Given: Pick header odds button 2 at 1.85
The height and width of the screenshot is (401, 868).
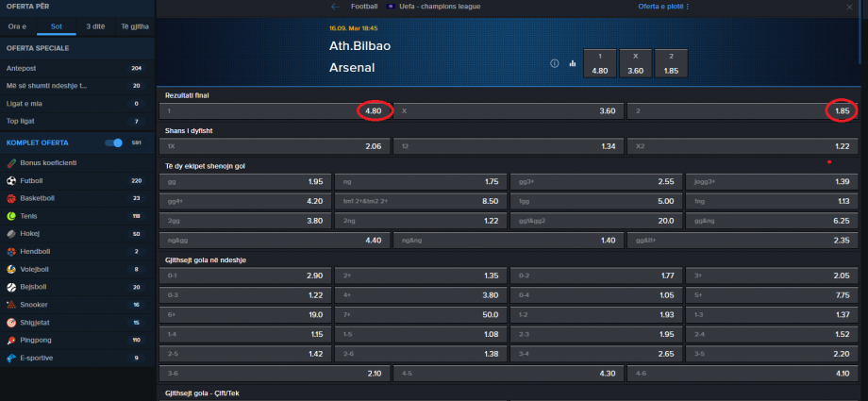Looking at the screenshot, I should point(671,64).
